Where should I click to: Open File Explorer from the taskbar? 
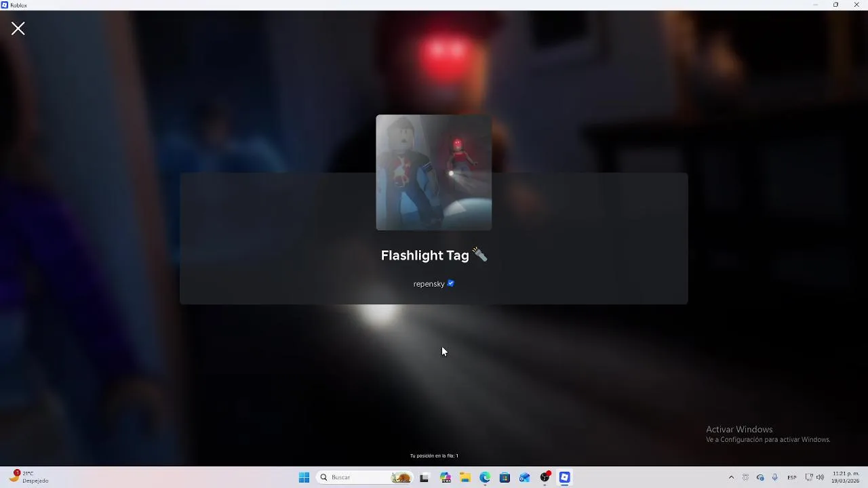[465, 477]
